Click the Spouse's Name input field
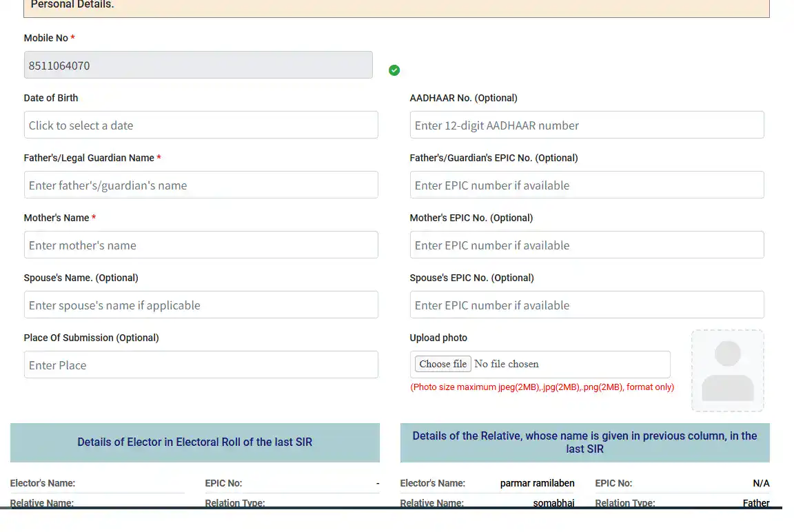Image resolution: width=794 pixels, height=532 pixels. (x=201, y=305)
